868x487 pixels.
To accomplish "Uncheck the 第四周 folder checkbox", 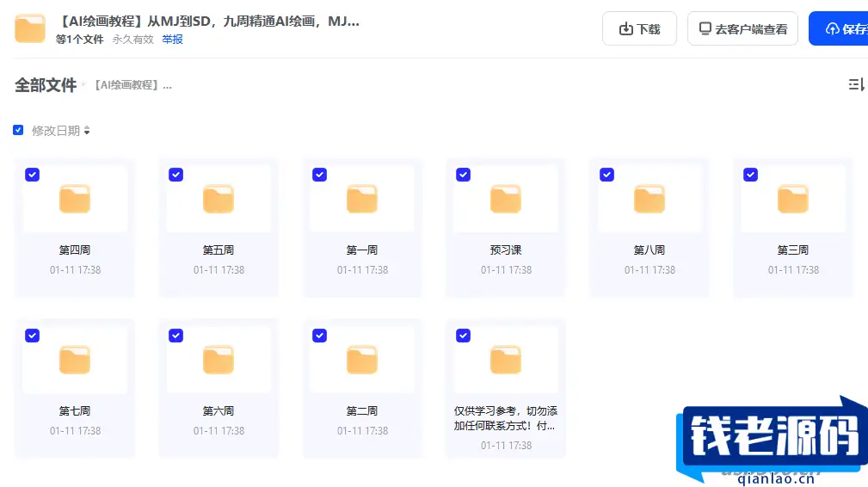I will [32, 175].
